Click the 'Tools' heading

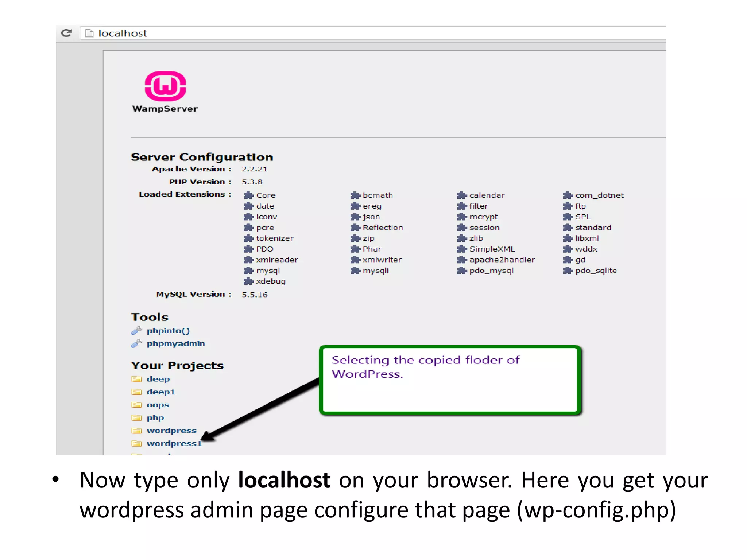(150, 317)
